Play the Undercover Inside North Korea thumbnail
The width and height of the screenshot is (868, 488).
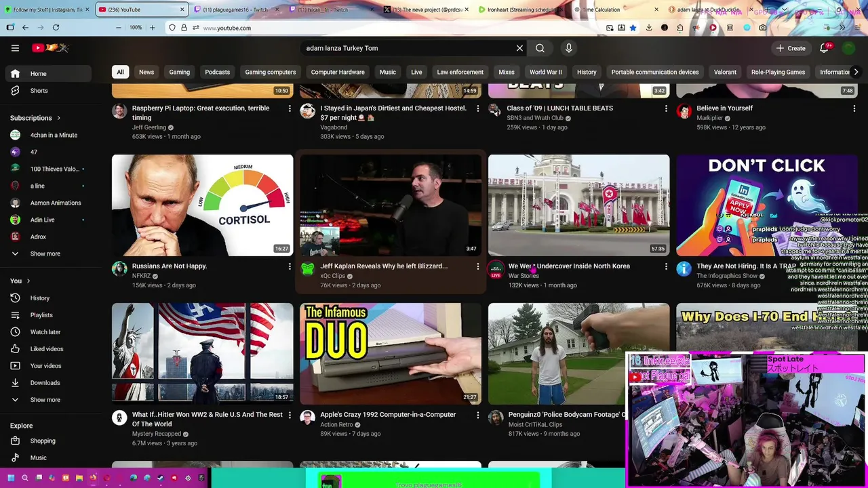click(579, 205)
